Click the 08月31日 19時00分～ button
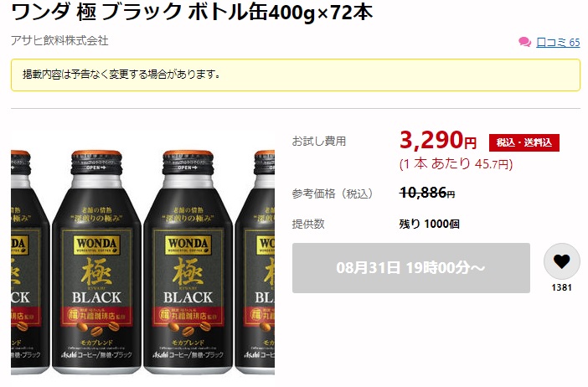The height and width of the screenshot is (387, 588). 411,268
